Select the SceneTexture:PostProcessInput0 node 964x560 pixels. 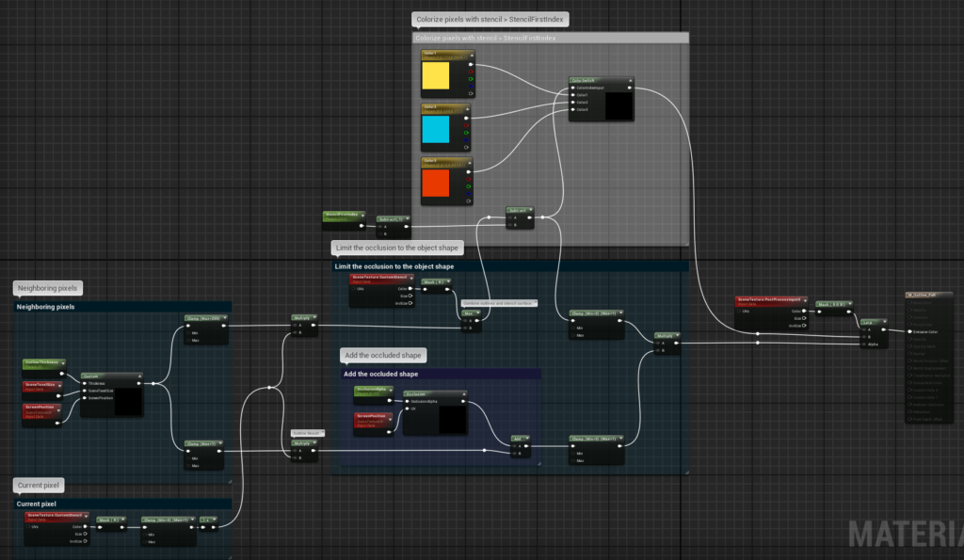(x=770, y=300)
